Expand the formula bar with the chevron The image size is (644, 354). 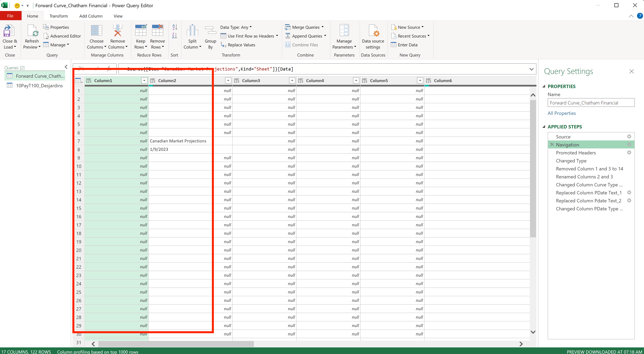531,69
